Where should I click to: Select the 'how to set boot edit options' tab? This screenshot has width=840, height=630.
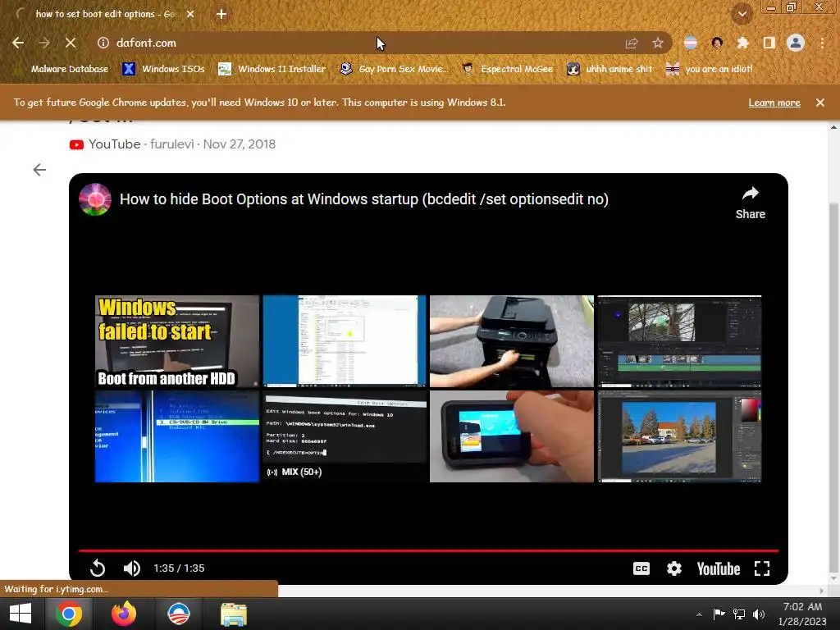tap(106, 14)
